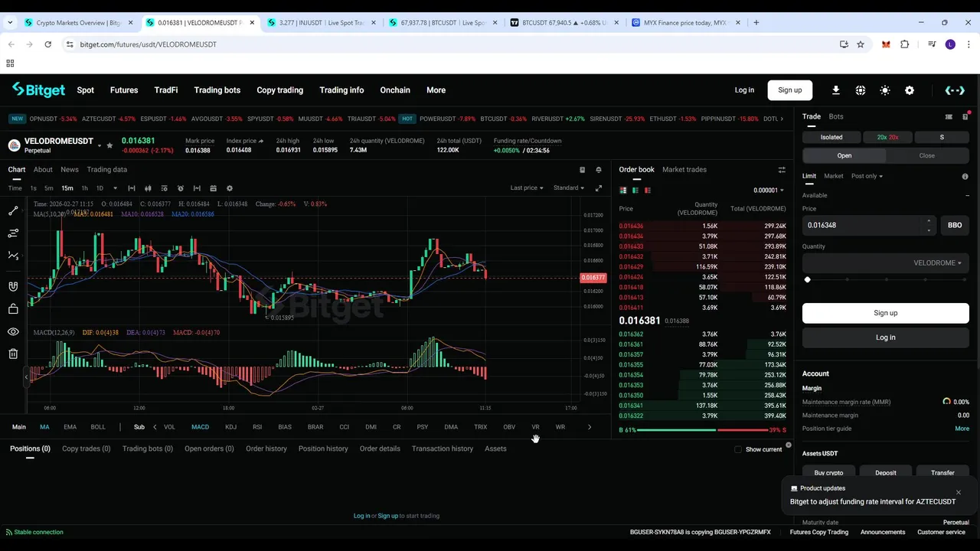Toggle lock drawings icon in chart sidebar

click(13, 309)
